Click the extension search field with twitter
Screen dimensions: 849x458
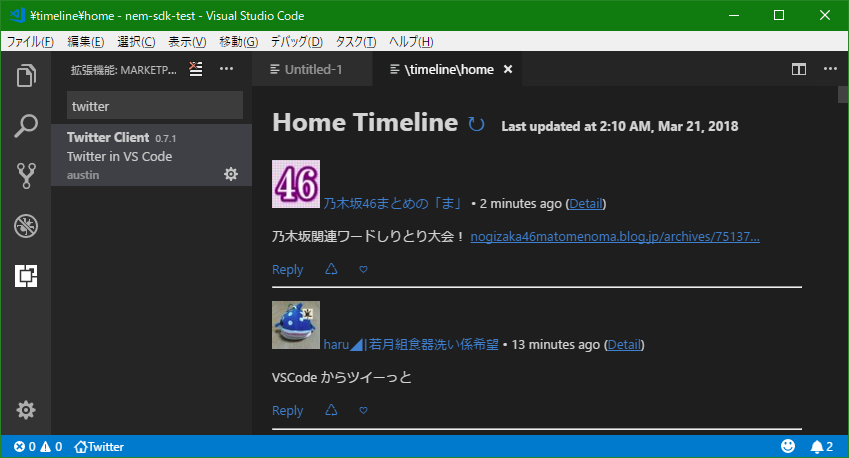pos(155,106)
